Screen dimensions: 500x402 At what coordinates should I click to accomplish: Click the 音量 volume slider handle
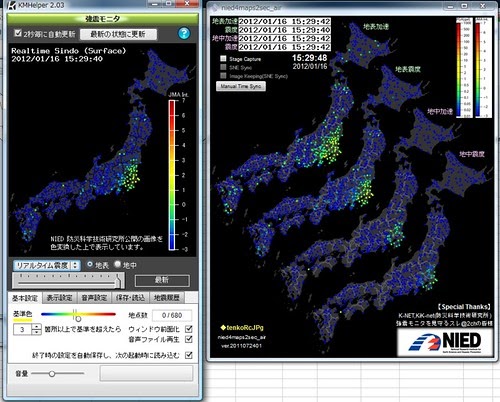pyautogui.click(x=52, y=374)
